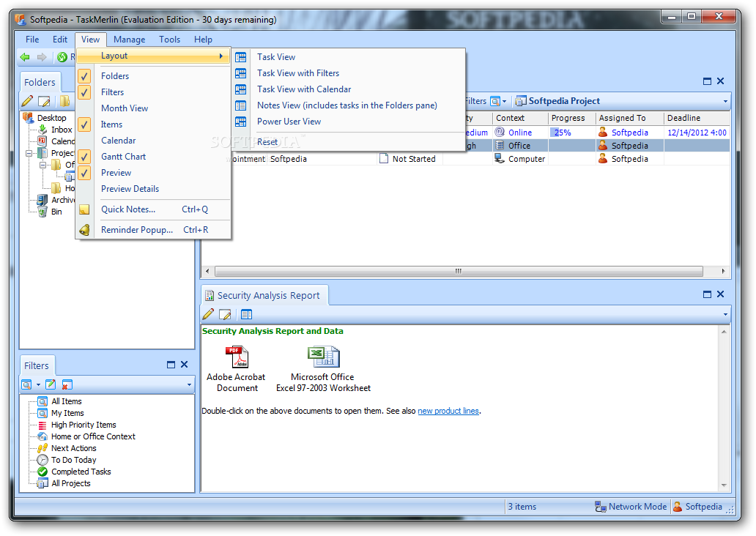The height and width of the screenshot is (536, 756).
Task: Click the gray forward arrow toolbar icon
Action: [42, 57]
